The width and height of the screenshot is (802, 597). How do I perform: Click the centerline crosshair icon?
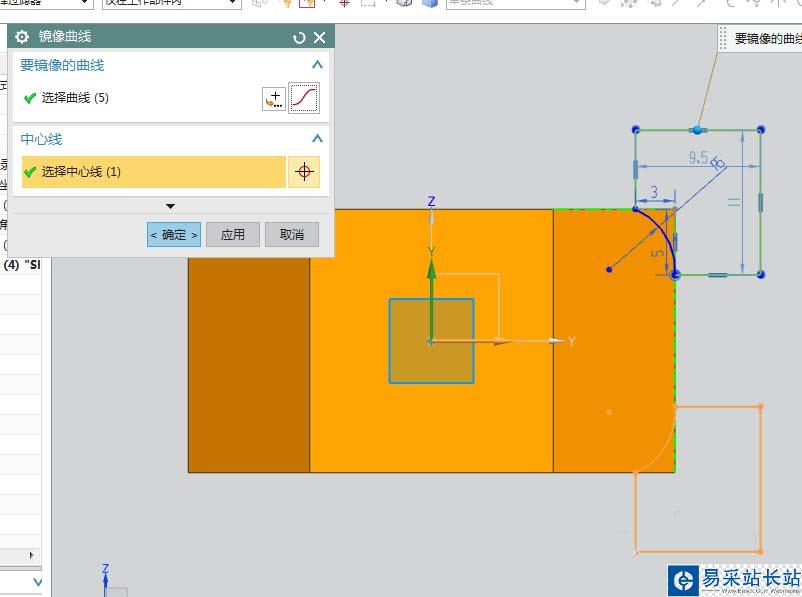304,172
